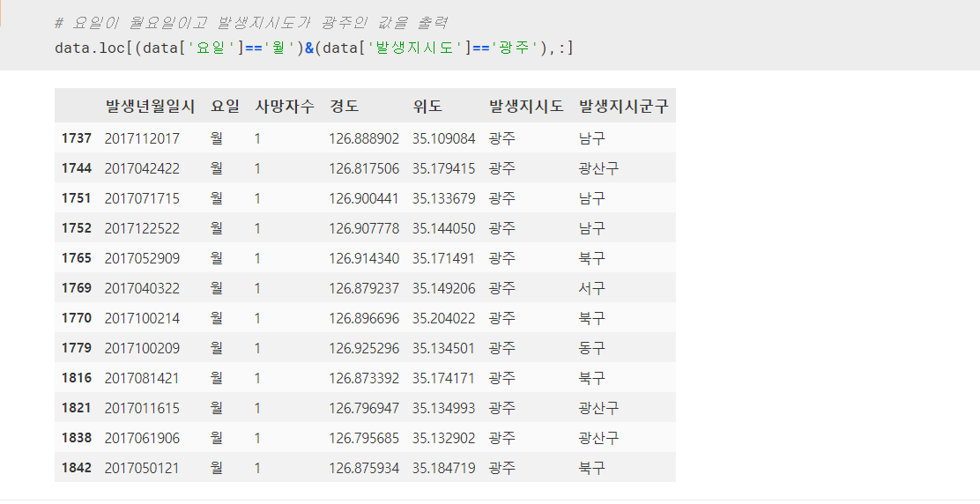Click date value 2017061906
Screen dimensions: 980x504
142,439
